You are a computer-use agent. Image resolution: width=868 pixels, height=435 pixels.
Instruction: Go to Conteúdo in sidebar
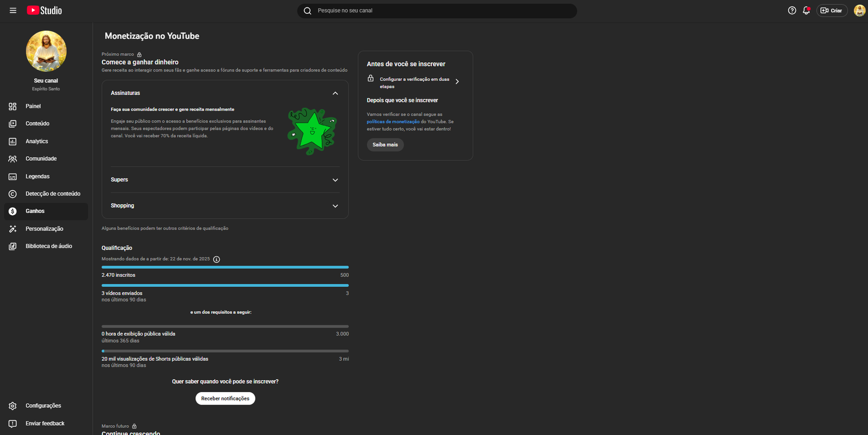pos(37,124)
